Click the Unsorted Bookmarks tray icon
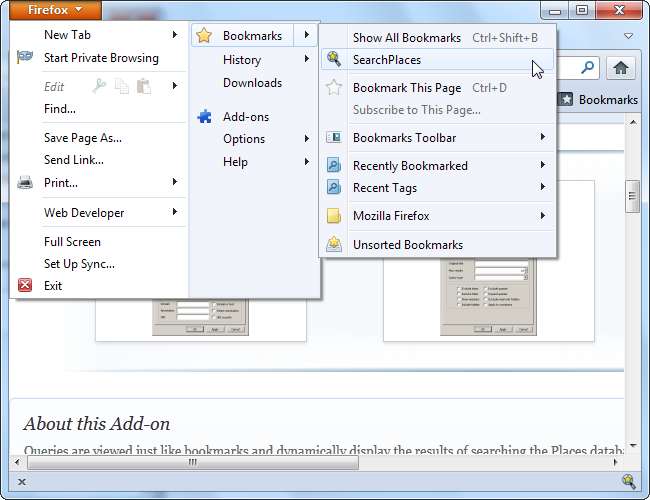The width and height of the screenshot is (650, 500). (x=334, y=244)
